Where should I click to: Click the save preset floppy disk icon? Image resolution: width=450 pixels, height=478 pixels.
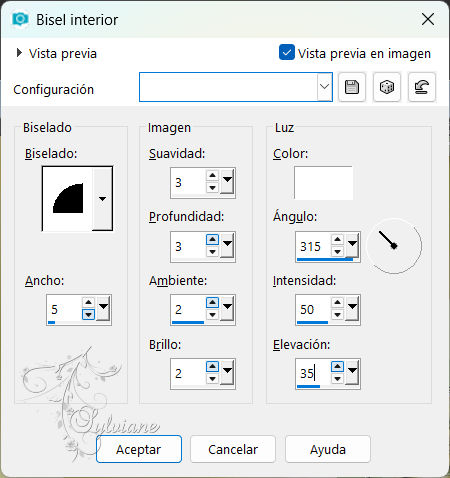pos(352,87)
